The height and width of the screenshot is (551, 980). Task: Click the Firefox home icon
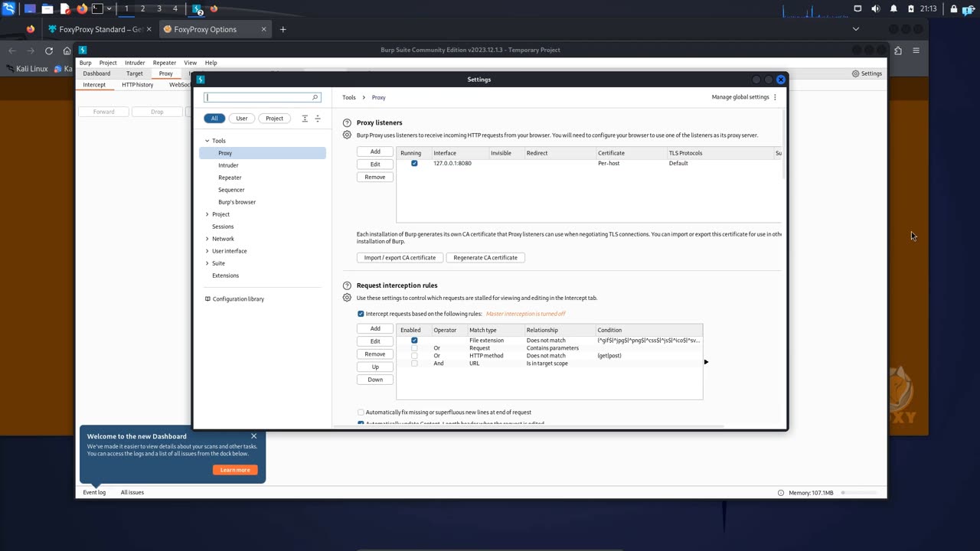point(67,51)
